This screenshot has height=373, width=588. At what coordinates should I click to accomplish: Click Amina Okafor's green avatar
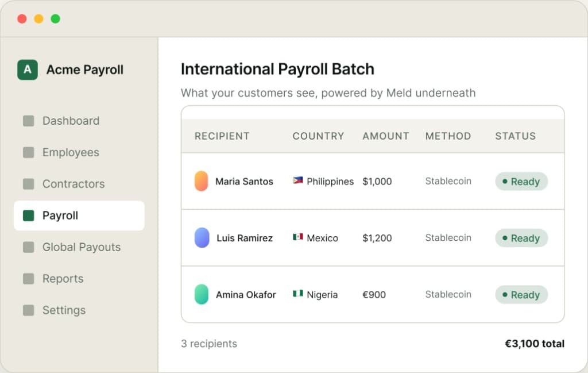coord(202,294)
